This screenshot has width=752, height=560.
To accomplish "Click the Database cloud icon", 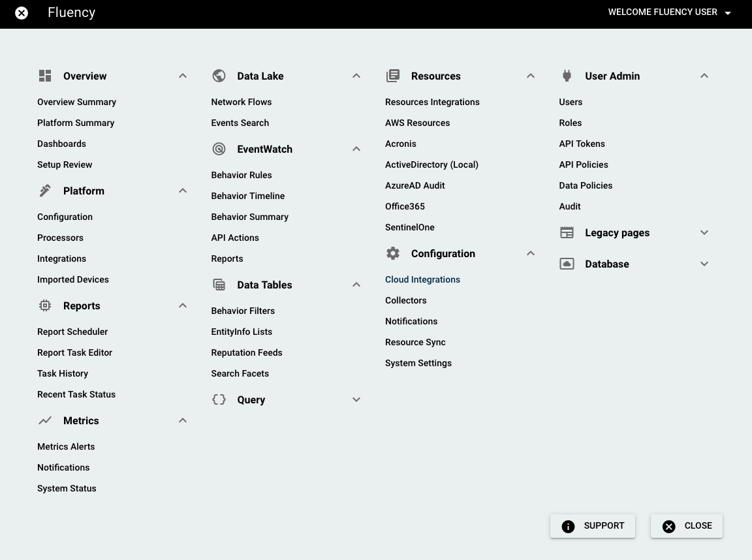I will [567, 264].
